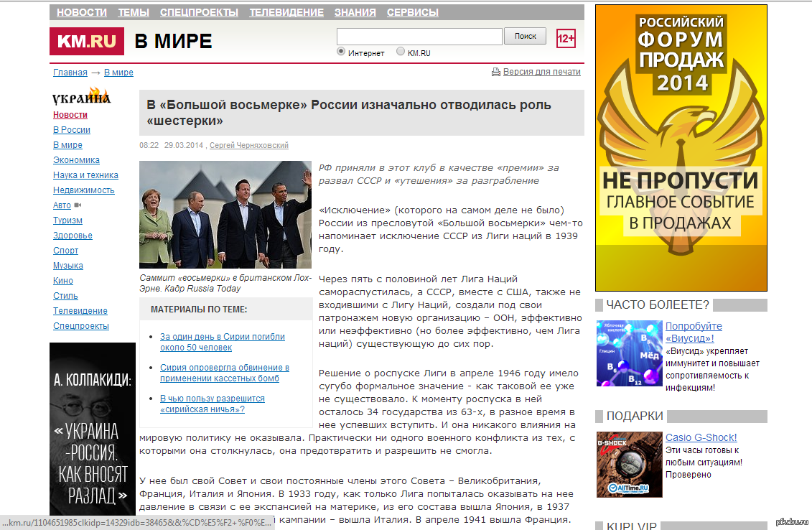Focus the search input field
Image resolution: width=812 pixels, height=530 pixels.
419,36
